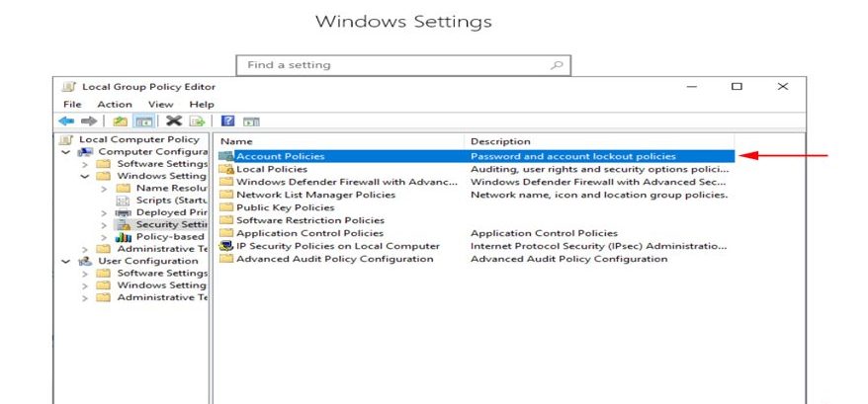Click the Local Group Policy Editor title bar icon
Screen dimensions: 868x404
68,87
